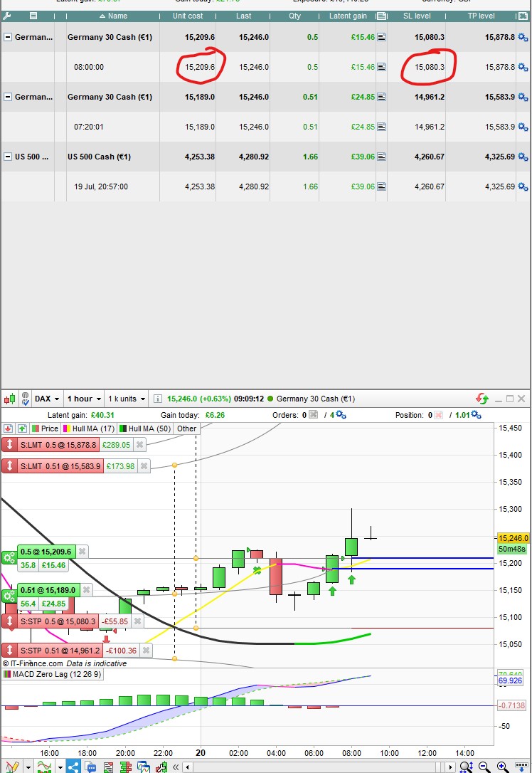Viewport: 532px width, 773px height.
Task: Click the vertical zoom magnifier icon
Action: click(466, 767)
